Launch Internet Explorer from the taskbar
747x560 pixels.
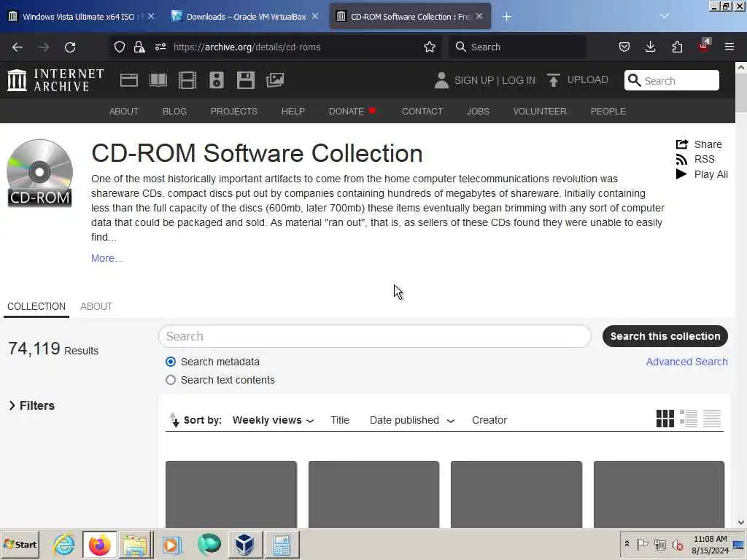coord(63,544)
